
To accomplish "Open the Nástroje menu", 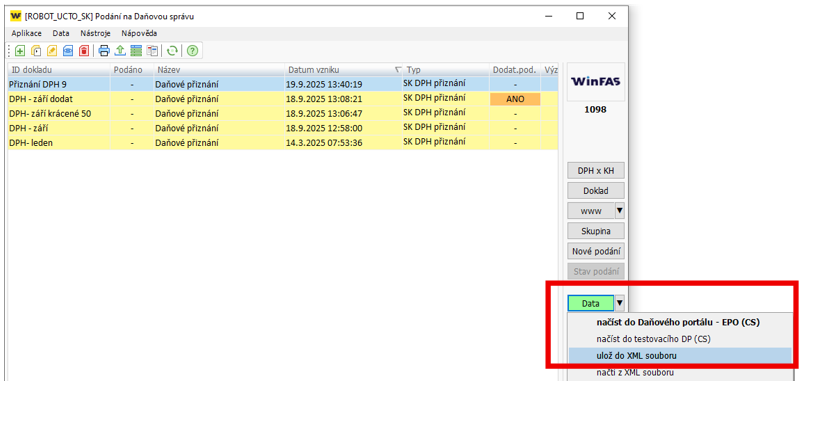I will 95,33.
